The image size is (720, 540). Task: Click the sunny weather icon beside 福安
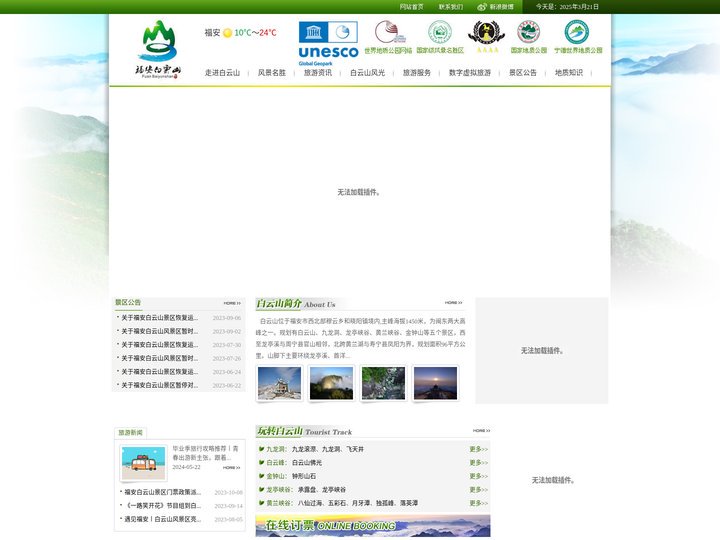227,33
